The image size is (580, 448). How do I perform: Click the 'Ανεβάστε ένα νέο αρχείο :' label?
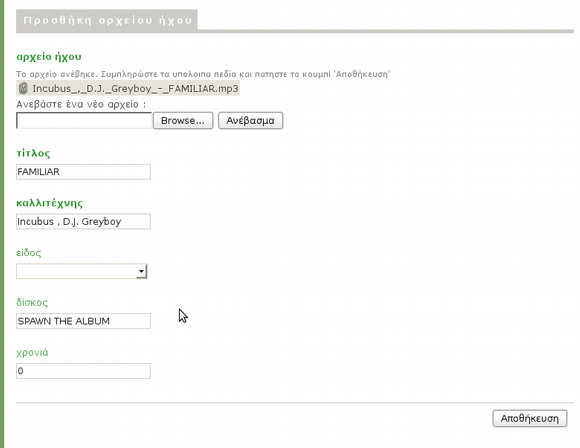pyautogui.click(x=81, y=104)
